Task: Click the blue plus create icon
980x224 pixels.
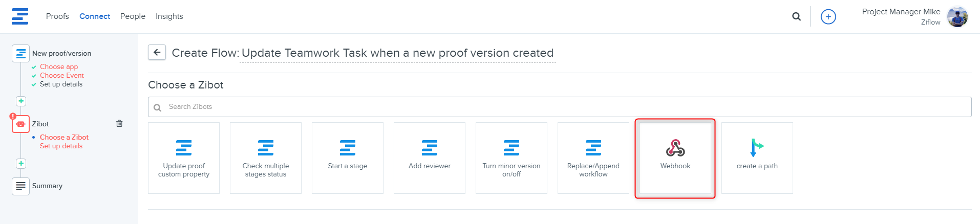Action: tap(828, 17)
